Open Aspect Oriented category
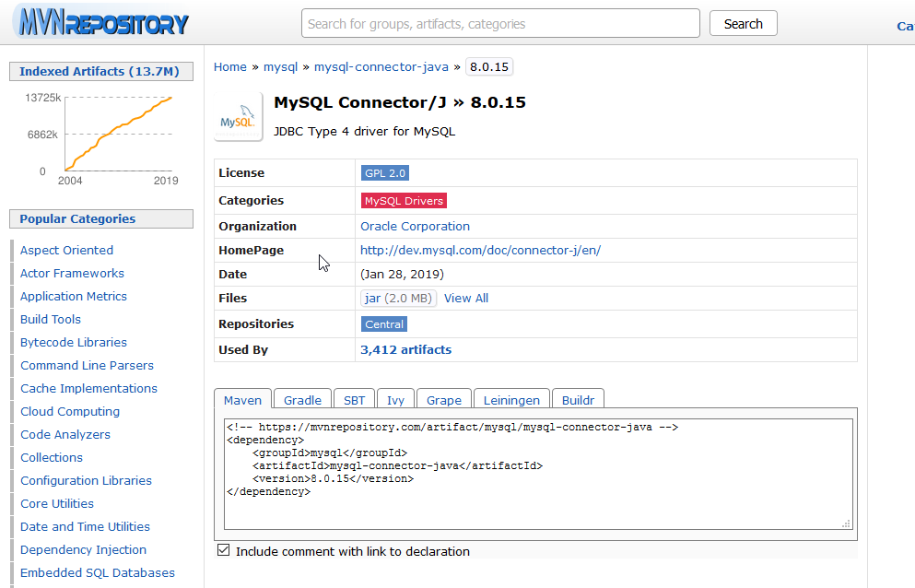915x588 pixels. tap(66, 251)
